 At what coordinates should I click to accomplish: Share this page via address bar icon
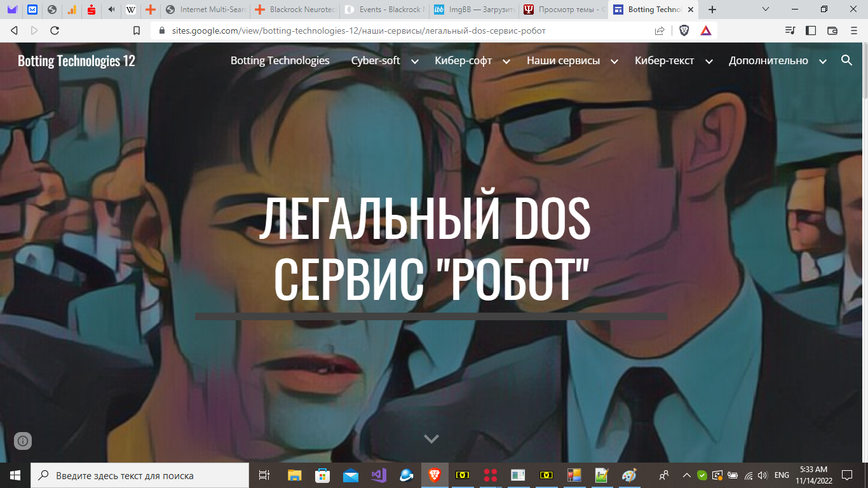pos(660,30)
